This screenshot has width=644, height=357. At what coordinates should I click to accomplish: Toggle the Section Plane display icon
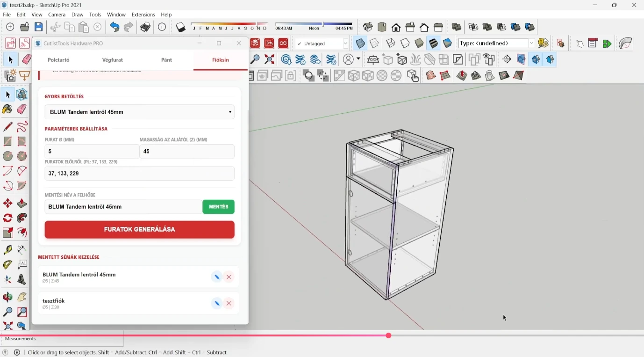coord(522,59)
